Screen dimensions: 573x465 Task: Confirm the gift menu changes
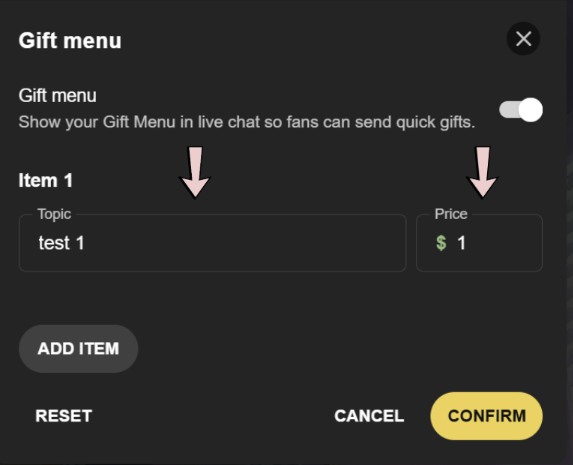pos(486,416)
